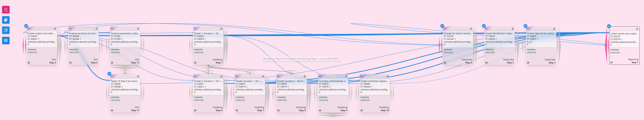The image size is (644, 120).
Task: Collapse Modeling Step 7 card using minus button
Action: coord(237,76)
